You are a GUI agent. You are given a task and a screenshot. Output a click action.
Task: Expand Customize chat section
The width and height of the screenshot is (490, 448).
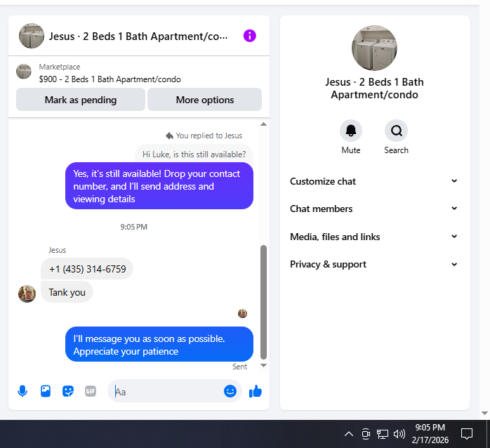point(374,181)
